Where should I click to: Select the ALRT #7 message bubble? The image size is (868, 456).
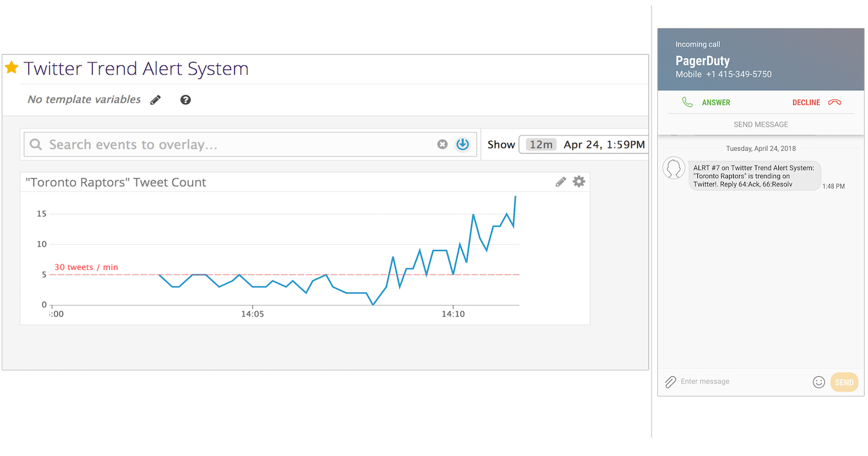[x=754, y=176]
